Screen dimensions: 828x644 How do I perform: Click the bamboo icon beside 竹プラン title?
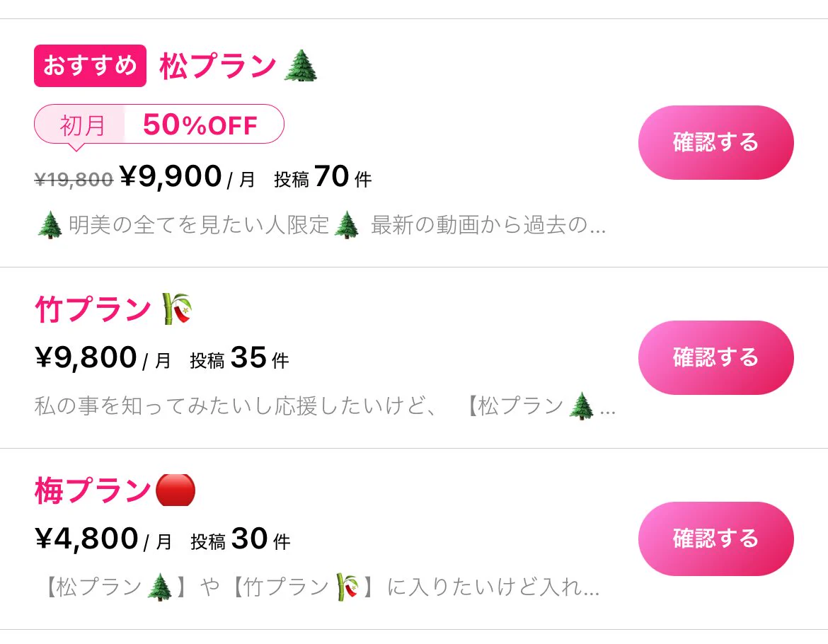click(x=177, y=310)
